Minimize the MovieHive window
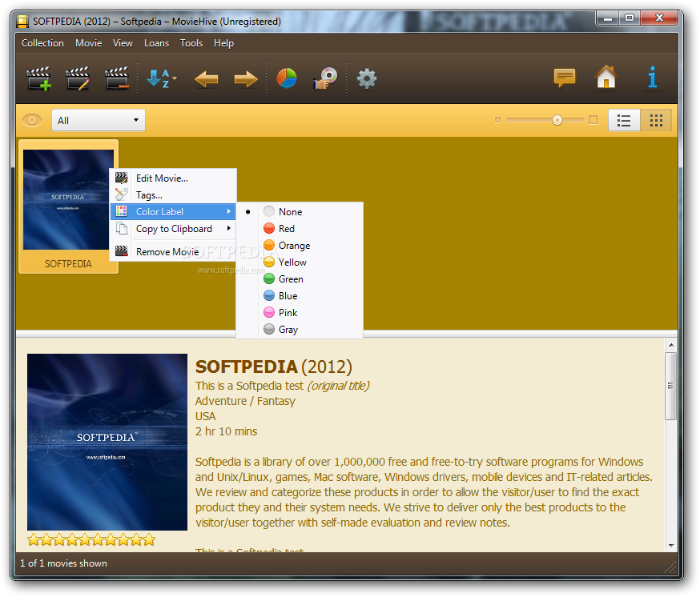This screenshot has width=700, height=597. [607, 18]
